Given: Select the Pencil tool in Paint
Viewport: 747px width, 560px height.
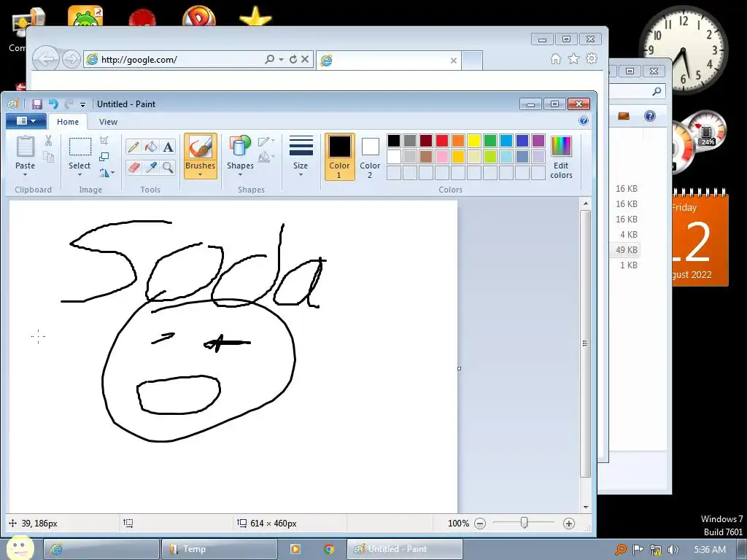Looking at the screenshot, I should (134, 147).
